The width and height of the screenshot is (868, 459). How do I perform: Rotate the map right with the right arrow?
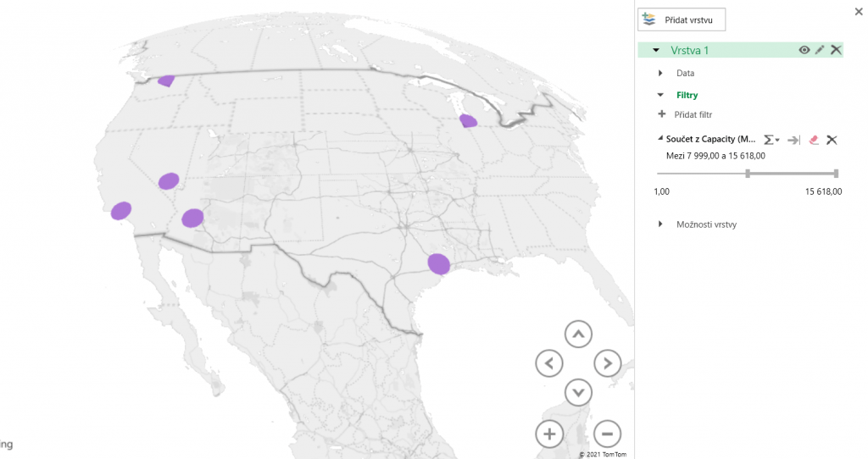point(607,364)
